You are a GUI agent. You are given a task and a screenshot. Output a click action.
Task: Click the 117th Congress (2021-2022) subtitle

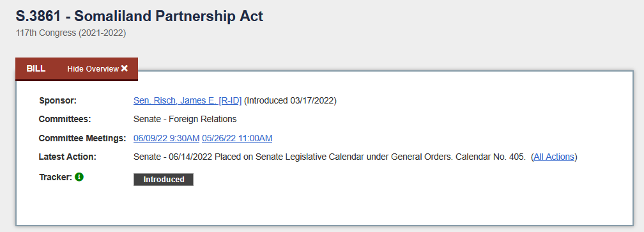pos(71,33)
